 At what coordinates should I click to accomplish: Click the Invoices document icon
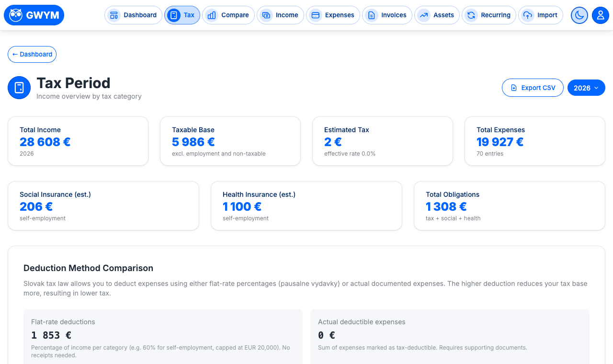click(x=372, y=15)
